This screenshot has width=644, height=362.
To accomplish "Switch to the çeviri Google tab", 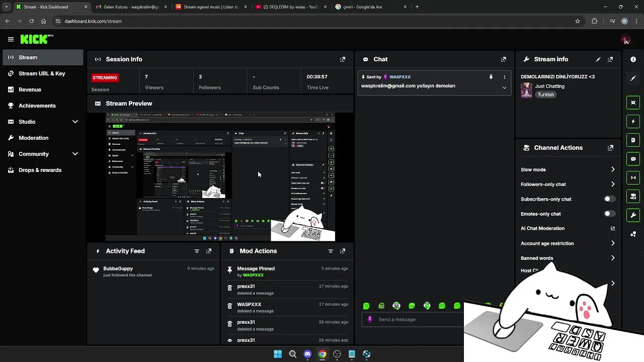I will click(x=370, y=7).
